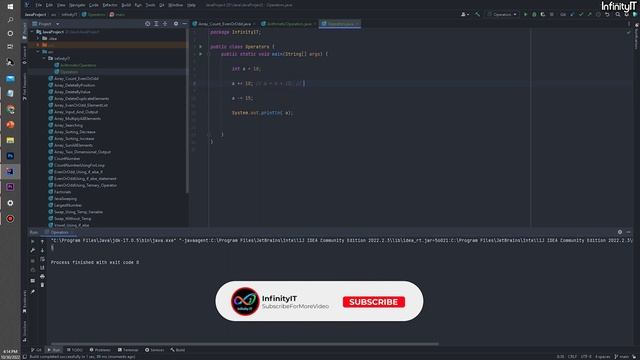This screenshot has height=360, width=640.
Task: Click the up arrow icon in the Run console toolbar
Action: [42, 242]
